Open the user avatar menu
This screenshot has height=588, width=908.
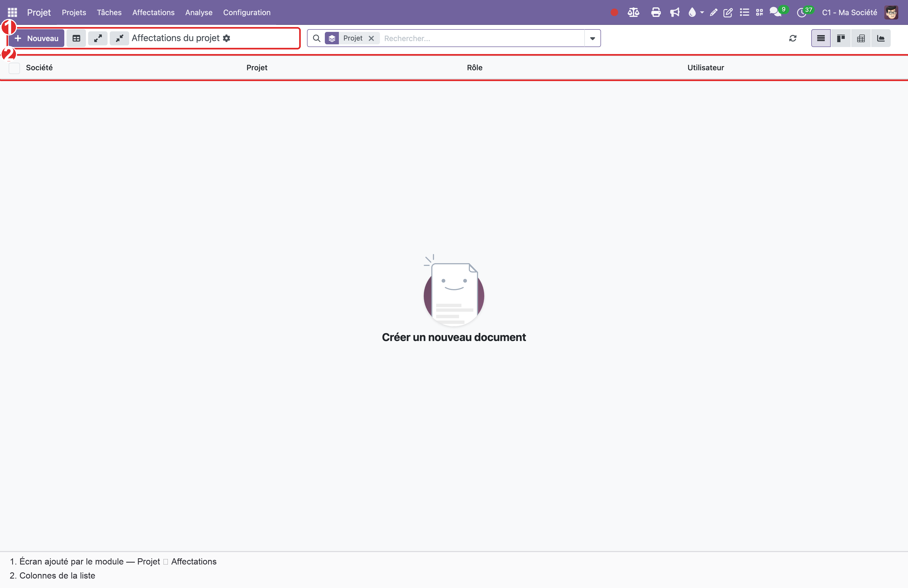(x=891, y=13)
